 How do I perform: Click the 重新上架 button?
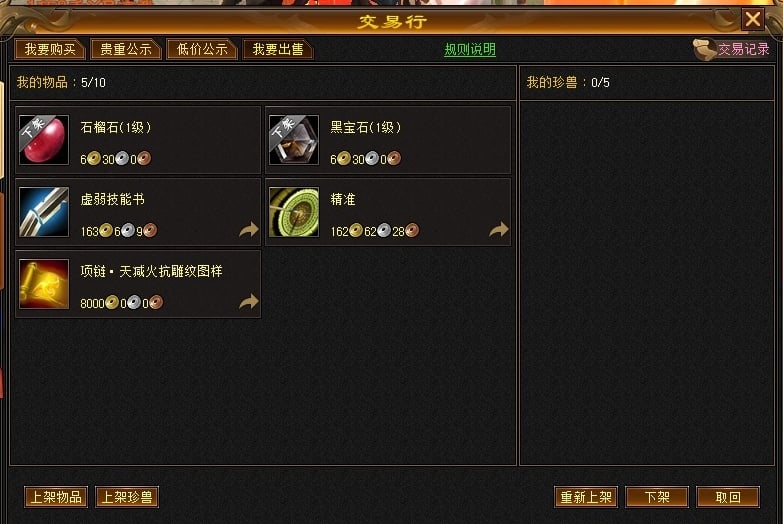pyautogui.click(x=586, y=497)
